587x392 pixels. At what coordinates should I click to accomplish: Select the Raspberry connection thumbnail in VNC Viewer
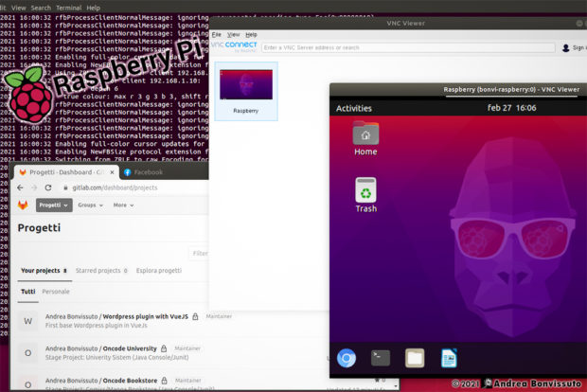(246, 91)
